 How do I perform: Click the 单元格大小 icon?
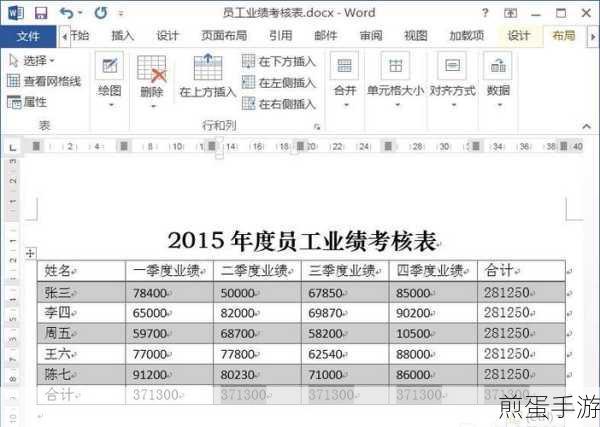(395, 65)
